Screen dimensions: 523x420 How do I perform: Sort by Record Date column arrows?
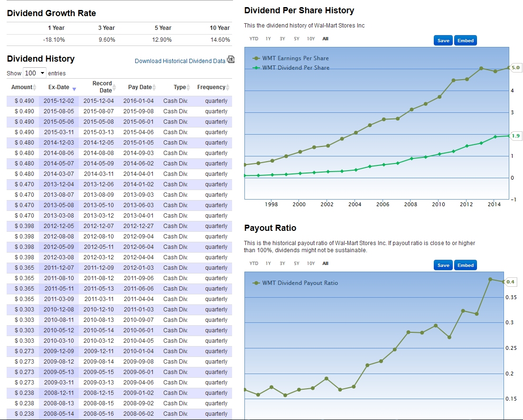pyautogui.click(x=114, y=87)
